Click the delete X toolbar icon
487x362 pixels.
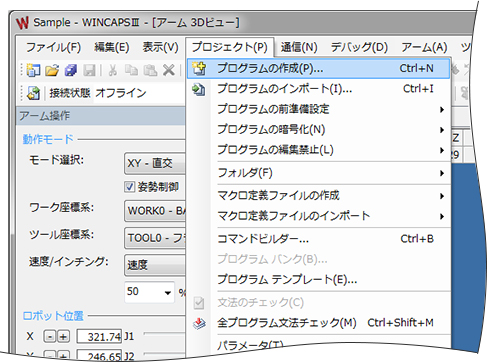[x=169, y=70]
